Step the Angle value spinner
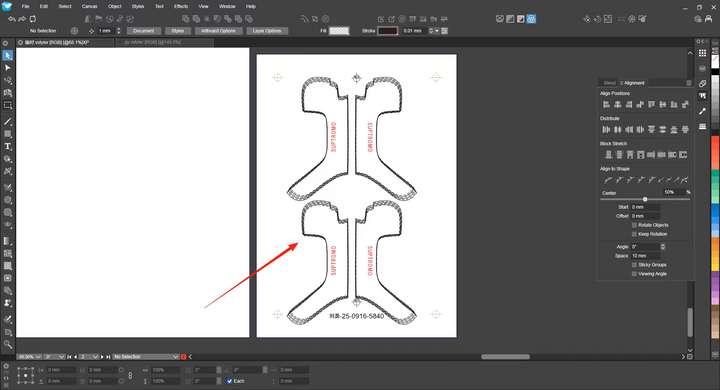The height and width of the screenshot is (390, 720). pyautogui.click(x=663, y=247)
